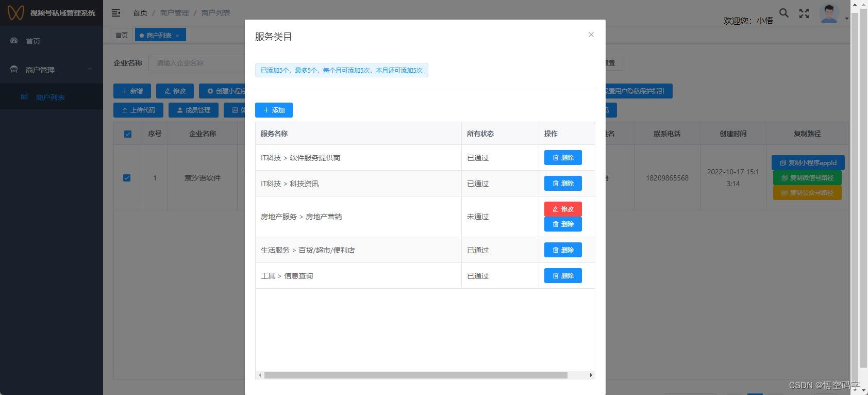Click 首页 in the breadcrumb
This screenshot has width=868, height=395.
click(140, 13)
